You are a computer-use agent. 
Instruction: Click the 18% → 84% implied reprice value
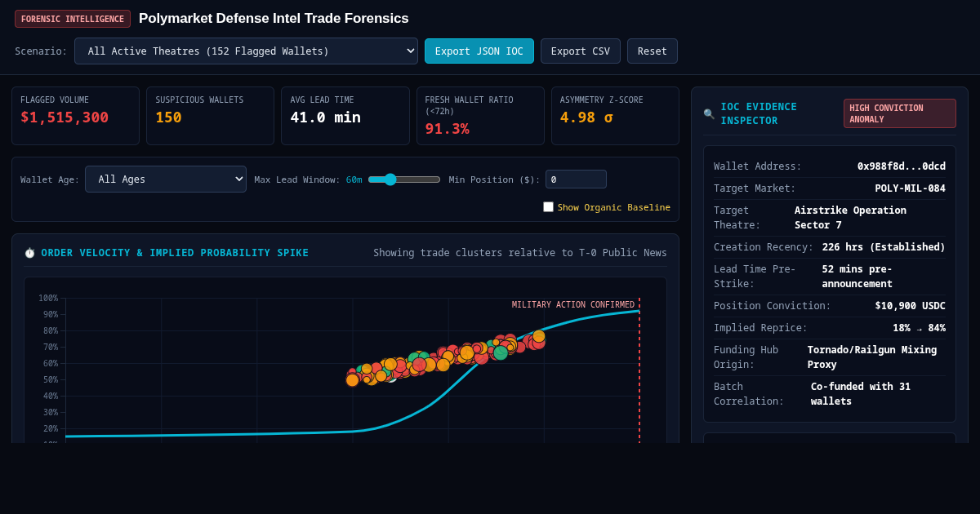[919, 328]
